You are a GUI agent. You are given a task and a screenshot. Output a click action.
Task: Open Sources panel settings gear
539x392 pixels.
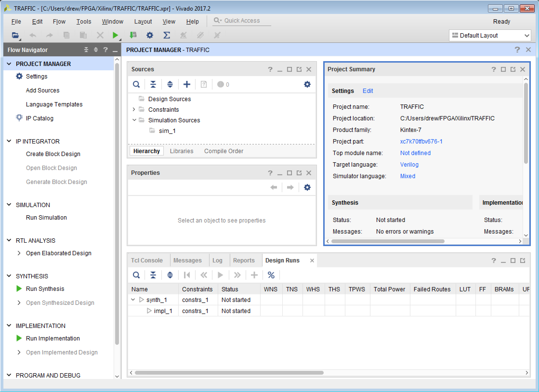pos(307,85)
